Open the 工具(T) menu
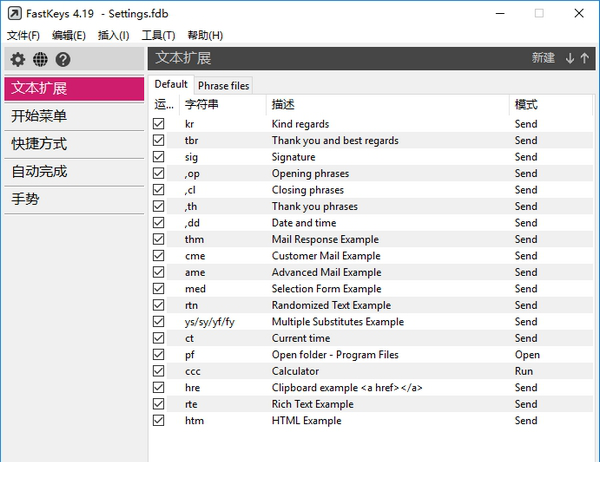 [158, 35]
